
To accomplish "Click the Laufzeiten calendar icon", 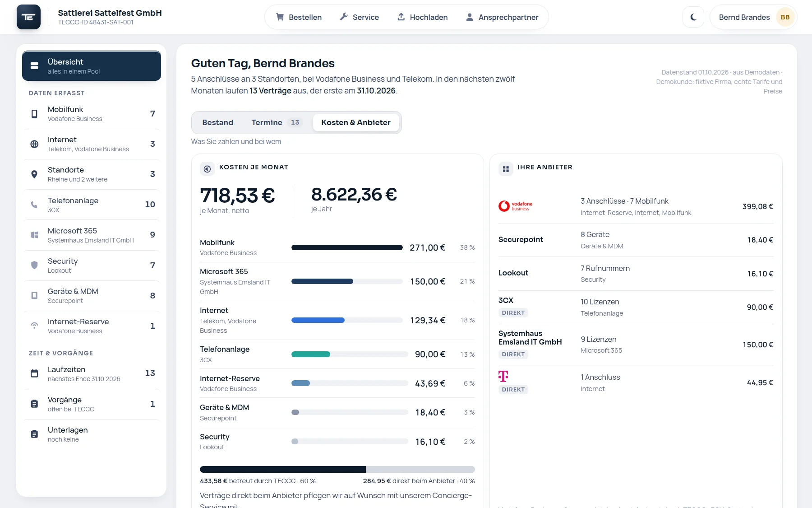I will click(x=34, y=373).
